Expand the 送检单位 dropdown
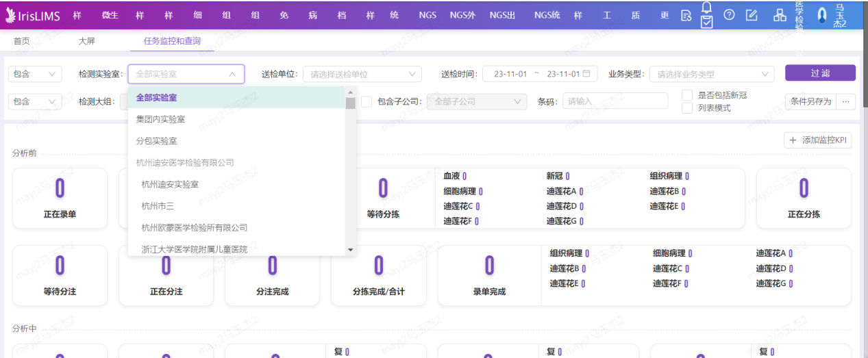This screenshot has height=358, width=868. [362, 74]
